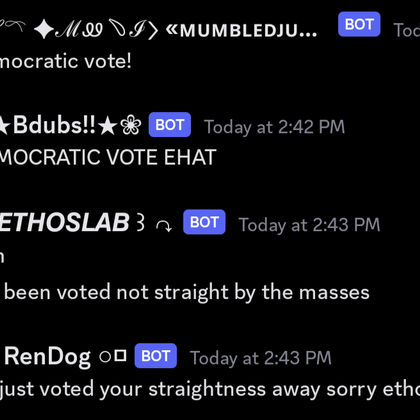This screenshot has height=420, width=420.
Task: Click RenDog's Today at 2:43 PM timestamp
Action: click(x=261, y=358)
